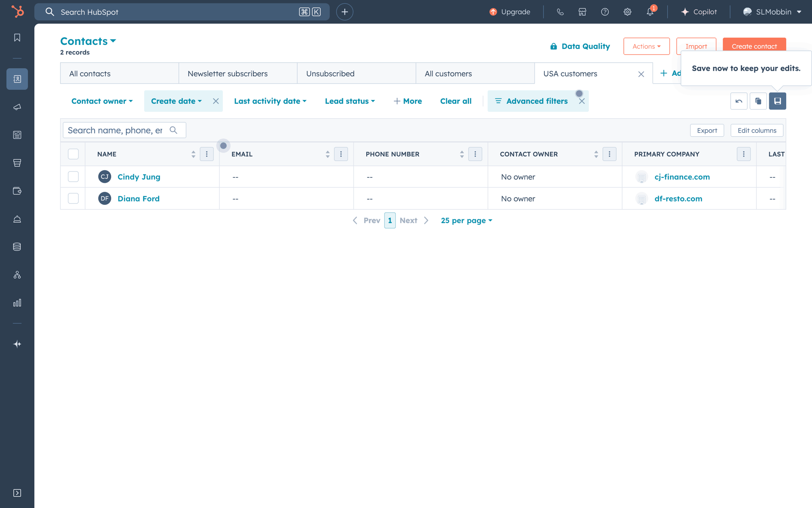Click the undo view changes icon

pos(739,101)
